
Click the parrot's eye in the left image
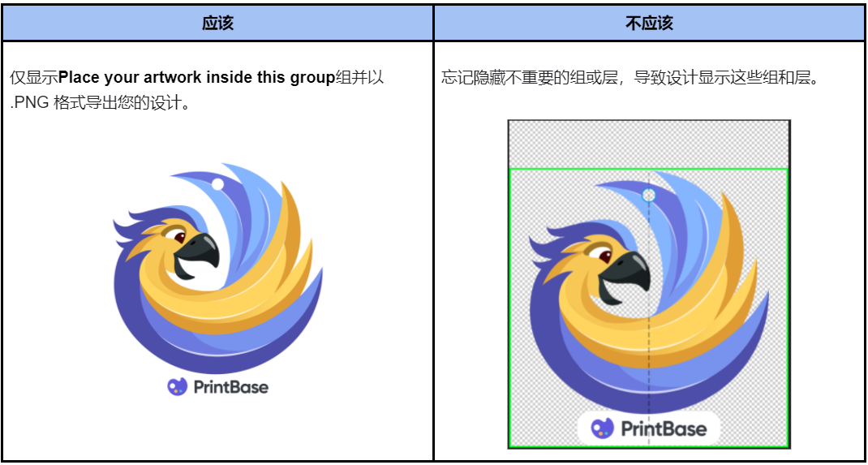[179, 238]
